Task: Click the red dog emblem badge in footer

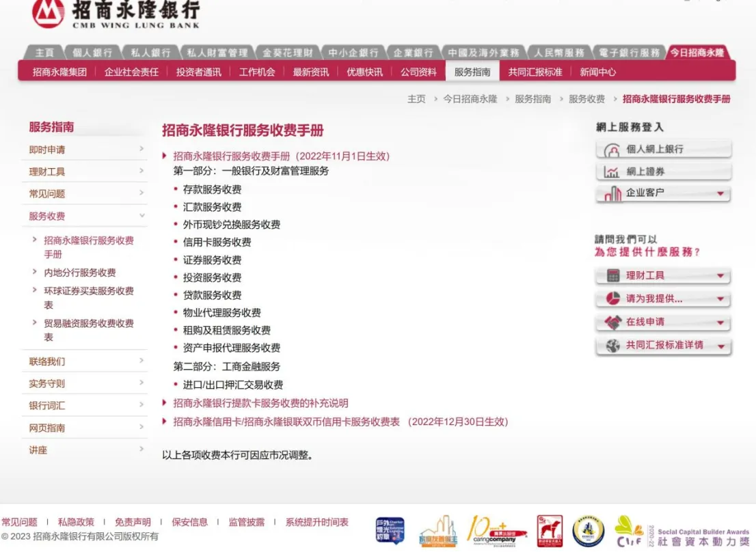Action: [550, 531]
